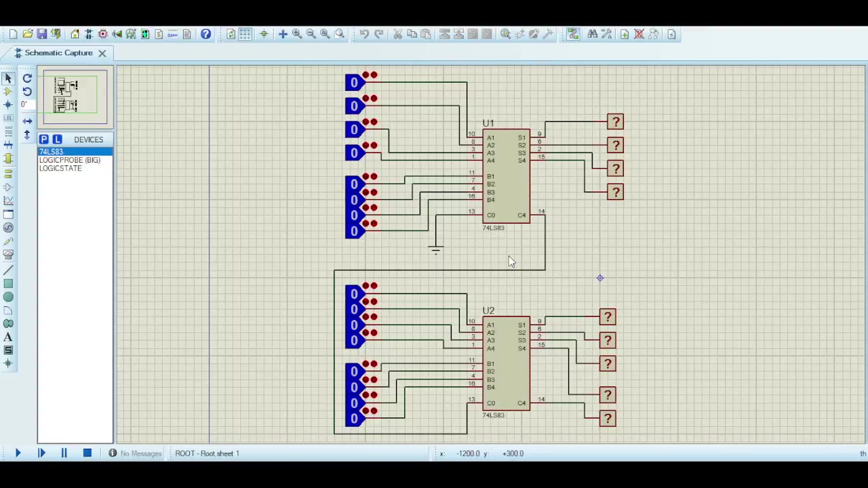Select the 2D circle drawing tool
868x488 pixels.
8,297
